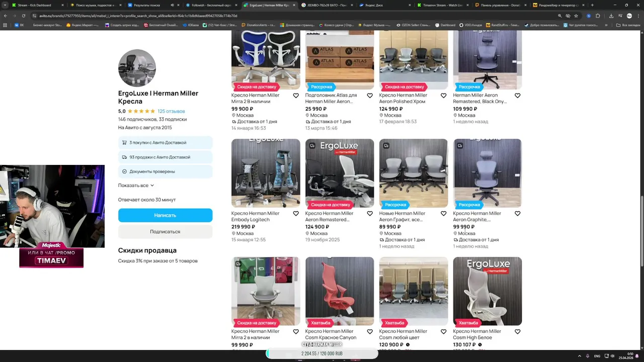Click the 3 покупки с Авито Доставкой badge
The image size is (644, 362).
coord(165,143)
